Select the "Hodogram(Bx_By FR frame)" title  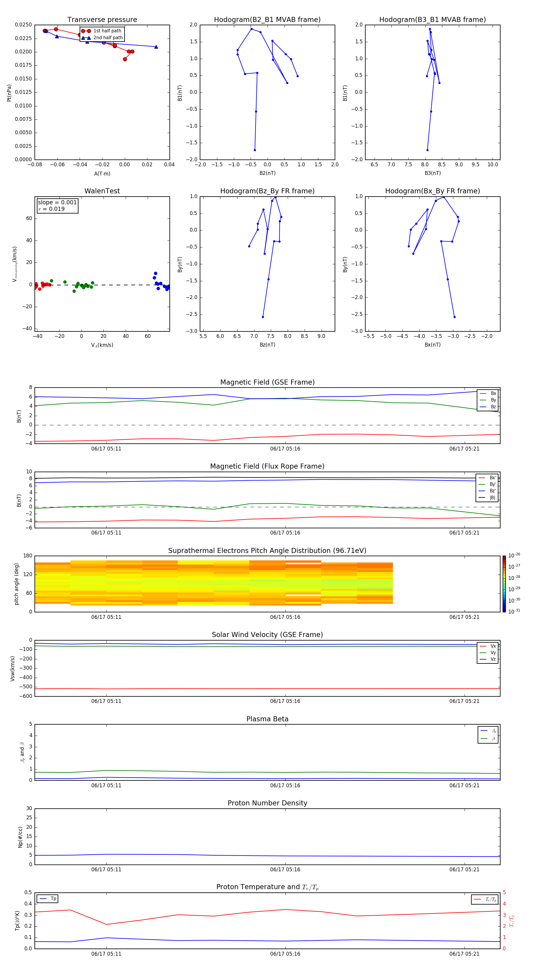point(432,191)
